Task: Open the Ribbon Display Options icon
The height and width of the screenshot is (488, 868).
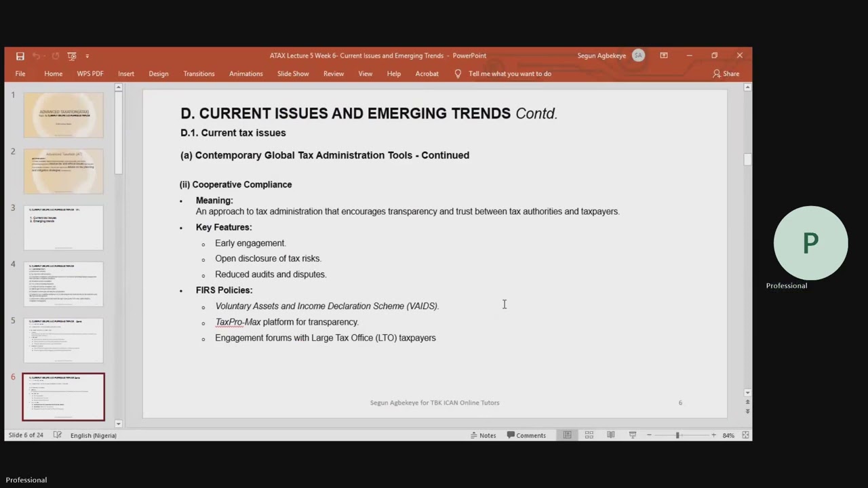Action: pyautogui.click(x=664, y=56)
